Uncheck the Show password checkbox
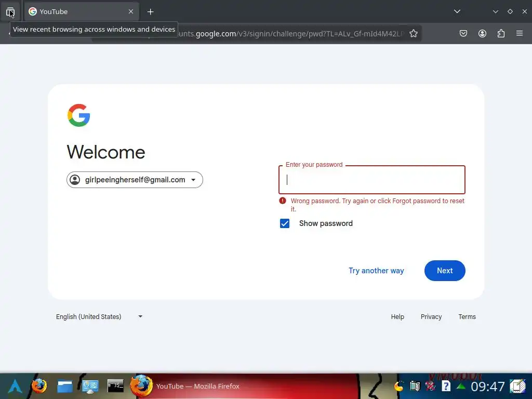 285,223
